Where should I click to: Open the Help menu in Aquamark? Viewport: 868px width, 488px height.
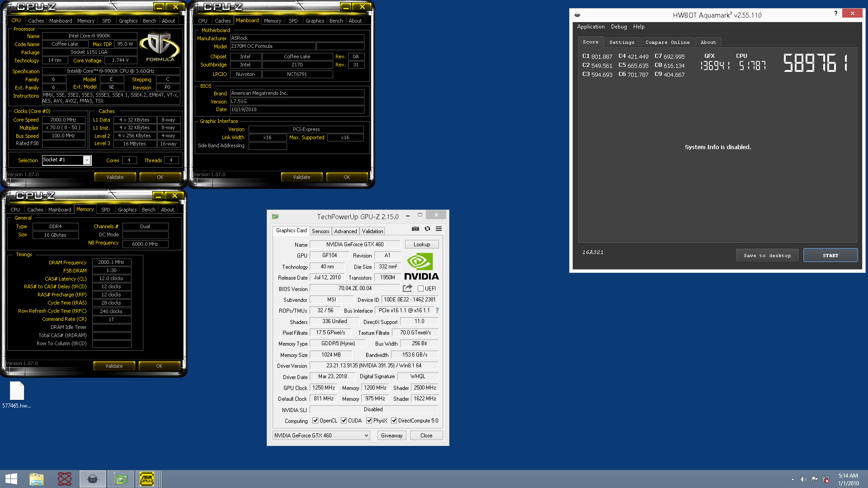click(x=639, y=27)
